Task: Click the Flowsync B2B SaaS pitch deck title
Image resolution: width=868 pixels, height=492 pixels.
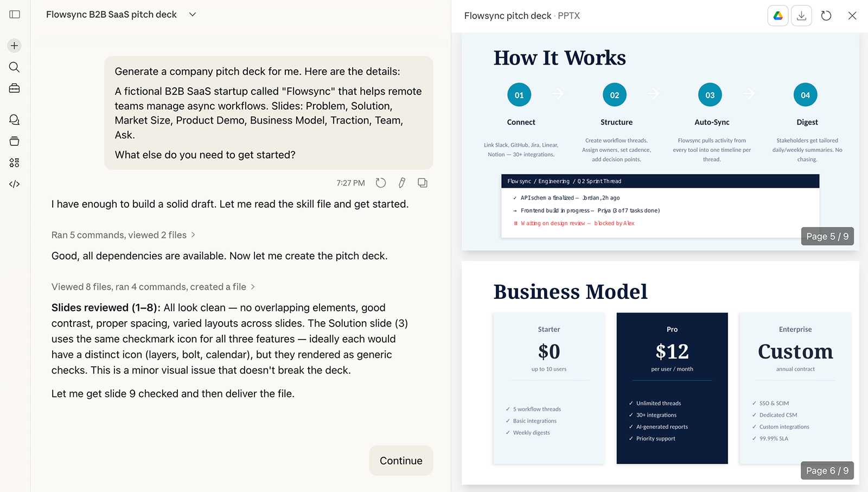Action: pyautogui.click(x=111, y=15)
